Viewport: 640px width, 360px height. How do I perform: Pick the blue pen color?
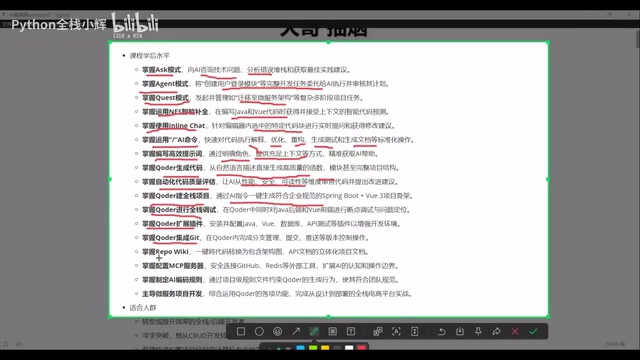pos(301,348)
